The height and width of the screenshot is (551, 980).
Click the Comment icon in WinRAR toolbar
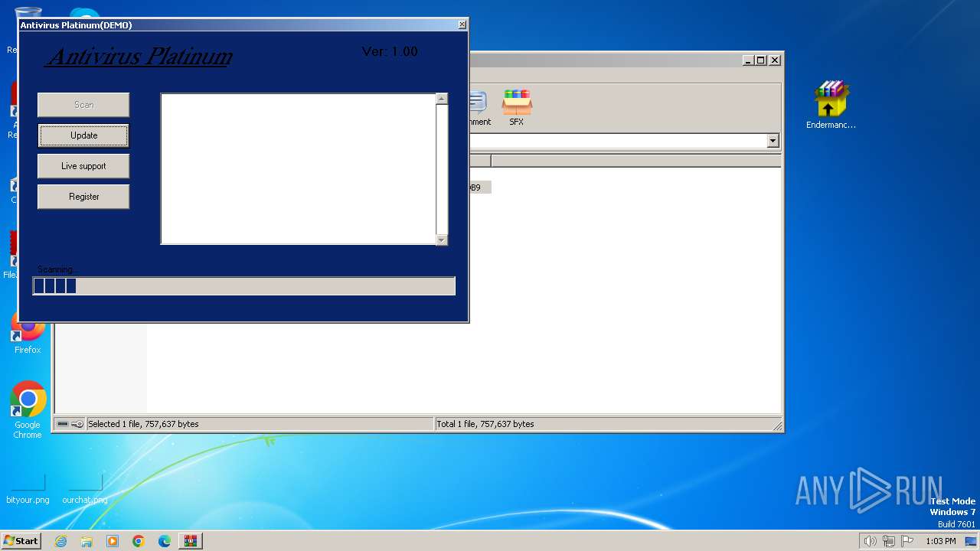[479, 107]
